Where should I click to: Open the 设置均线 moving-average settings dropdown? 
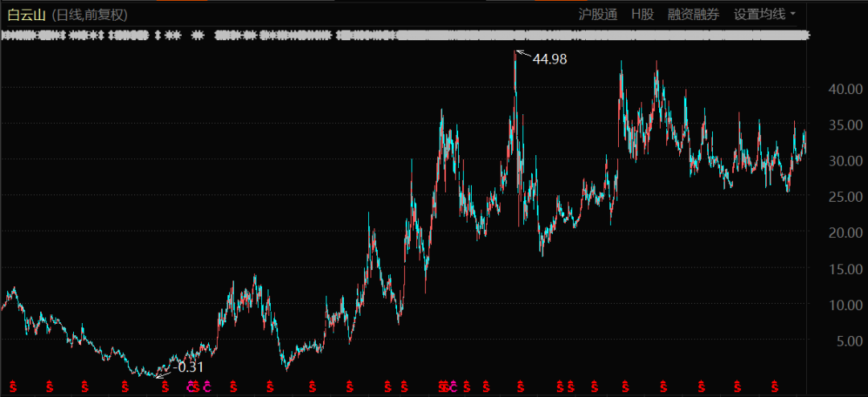click(x=764, y=14)
